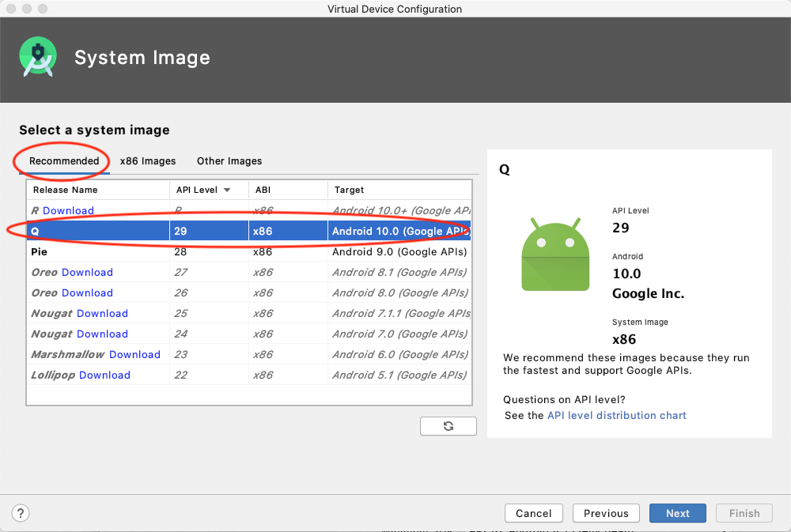Go back with the Previous button

point(606,513)
